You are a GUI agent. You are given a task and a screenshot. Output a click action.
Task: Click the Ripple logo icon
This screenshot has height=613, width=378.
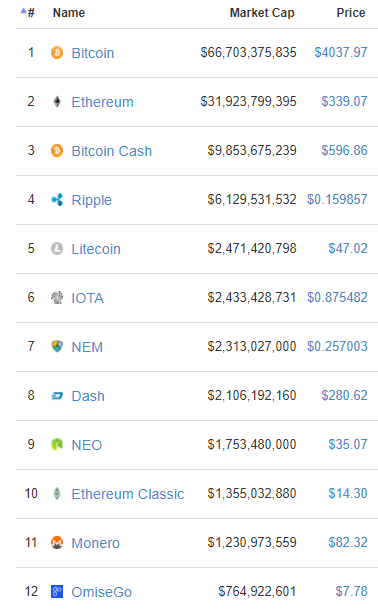point(57,200)
